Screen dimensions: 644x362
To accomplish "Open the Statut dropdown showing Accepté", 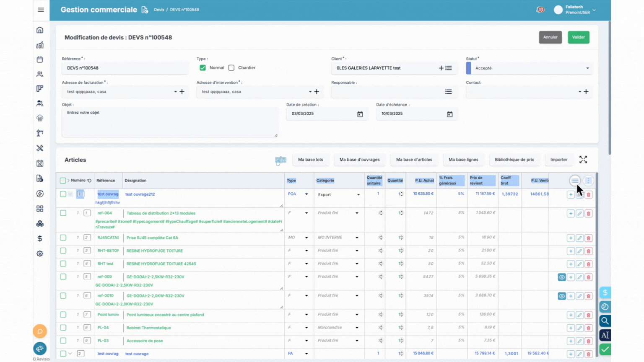I will click(x=530, y=68).
